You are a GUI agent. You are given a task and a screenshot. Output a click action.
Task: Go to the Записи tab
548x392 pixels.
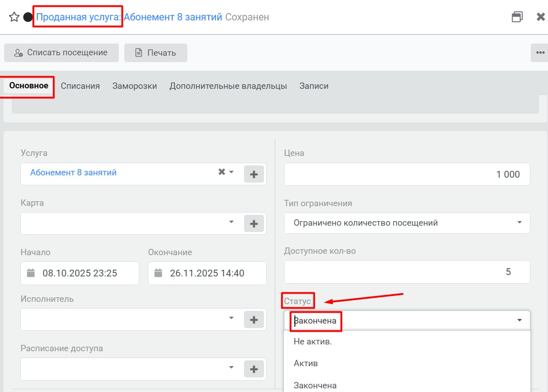(x=314, y=86)
